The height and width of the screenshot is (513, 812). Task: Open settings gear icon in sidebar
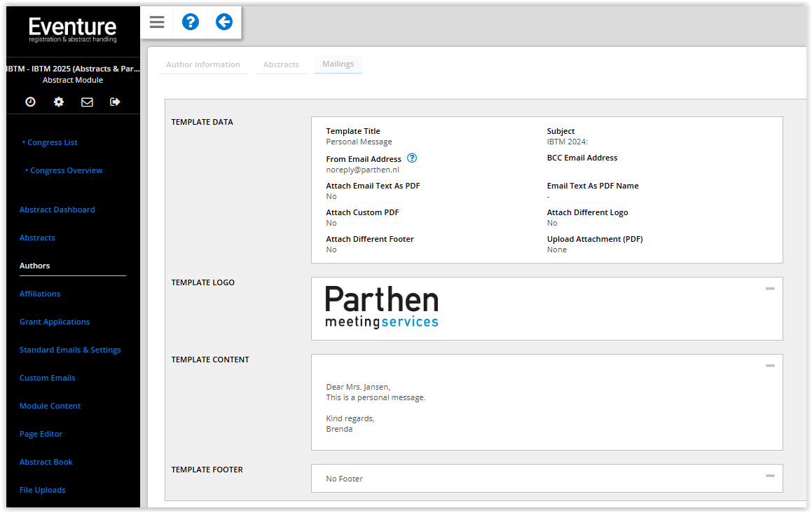point(59,102)
